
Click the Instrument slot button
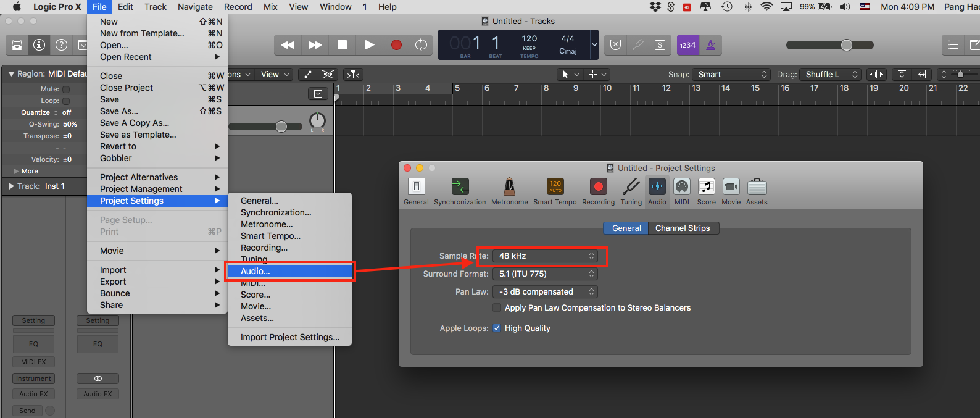(33, 378)
